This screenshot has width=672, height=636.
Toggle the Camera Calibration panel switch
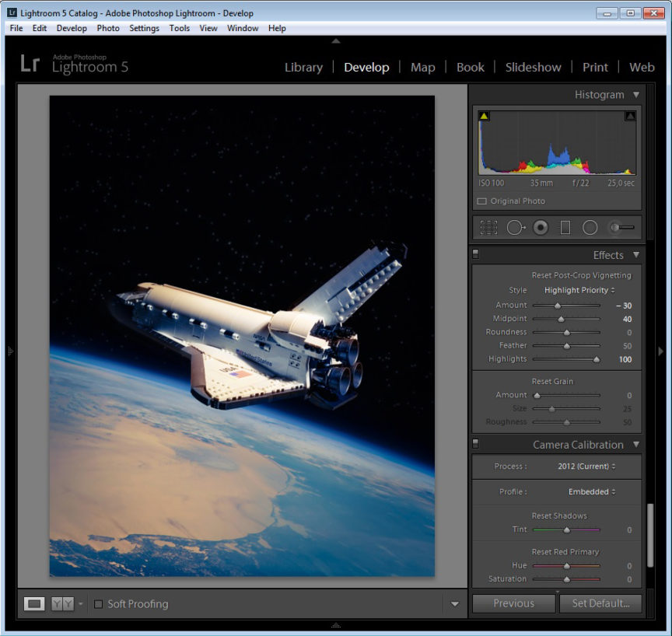(x=476, y=444)
